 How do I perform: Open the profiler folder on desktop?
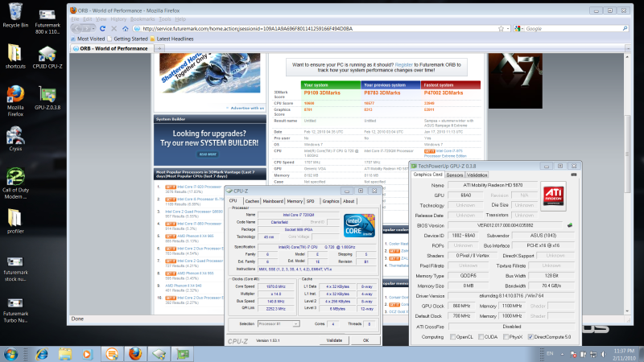point(15,221)
